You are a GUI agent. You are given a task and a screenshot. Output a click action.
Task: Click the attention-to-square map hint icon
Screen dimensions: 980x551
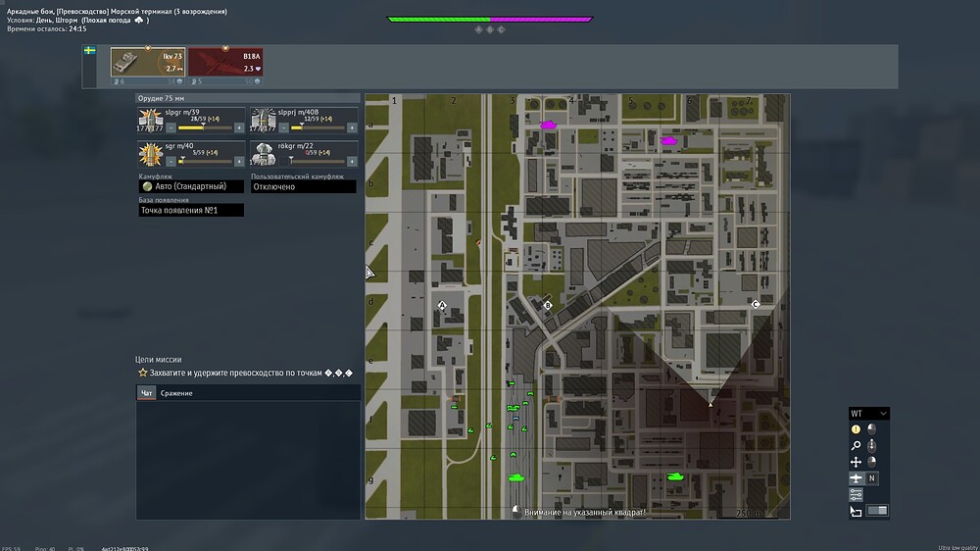pyautogui.click(x=516, y=511)
